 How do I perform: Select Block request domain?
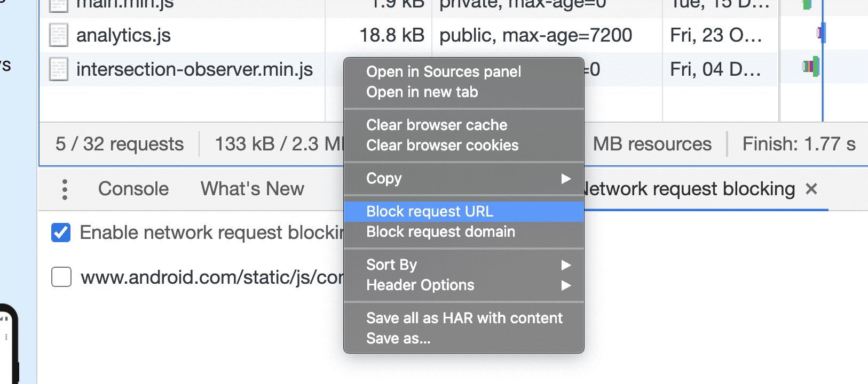[x=440, y=231]
